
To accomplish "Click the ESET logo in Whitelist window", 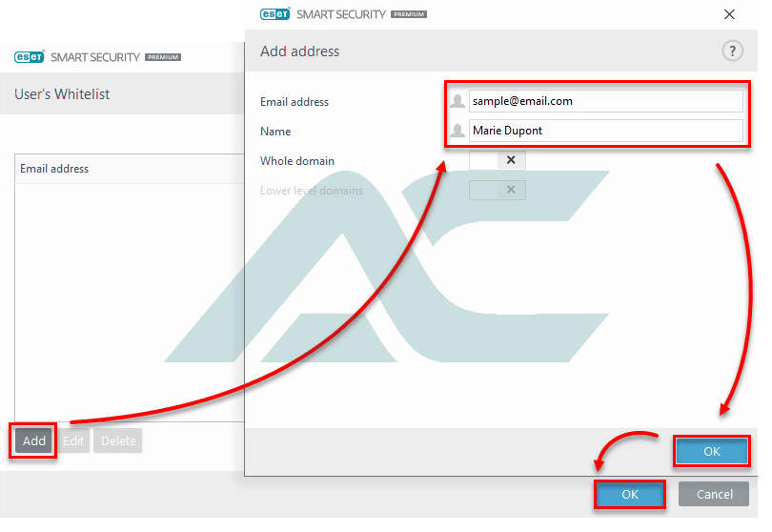I will click(x=30, y=57).
